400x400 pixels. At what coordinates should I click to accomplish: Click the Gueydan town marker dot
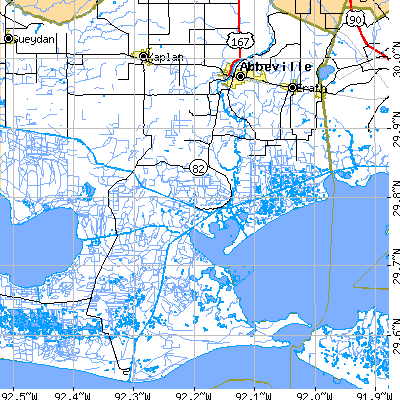tap(9, 39)
